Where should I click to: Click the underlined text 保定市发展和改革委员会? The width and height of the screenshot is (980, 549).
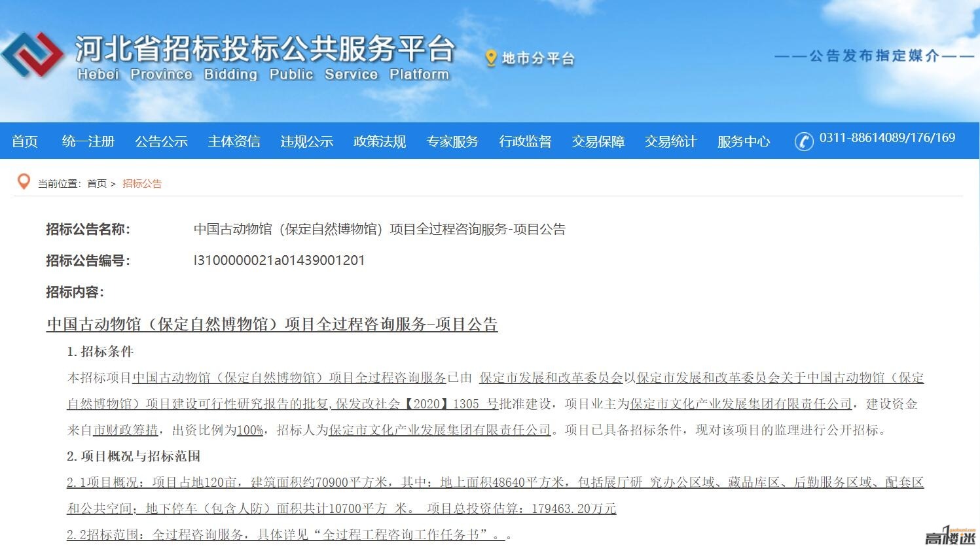tap(551, 378)
